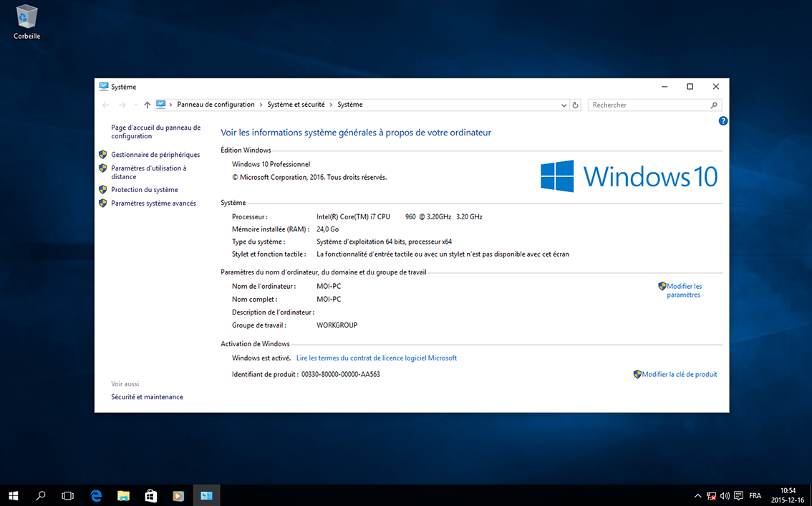Open File Explorer from taskbar
Viewport: 812px width, 506px height.
point(123,496)
